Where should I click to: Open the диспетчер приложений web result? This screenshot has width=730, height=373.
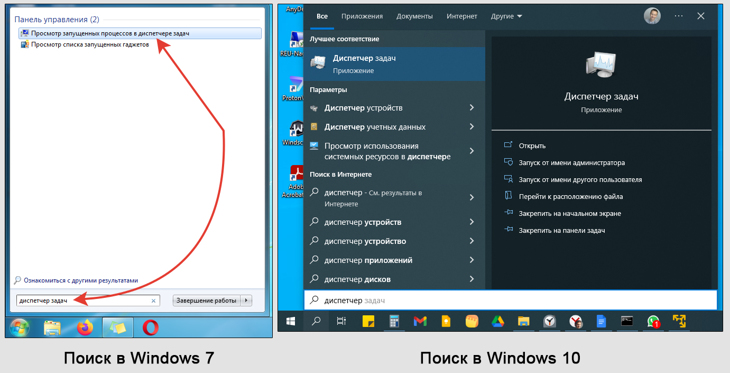tap(394, 260)
